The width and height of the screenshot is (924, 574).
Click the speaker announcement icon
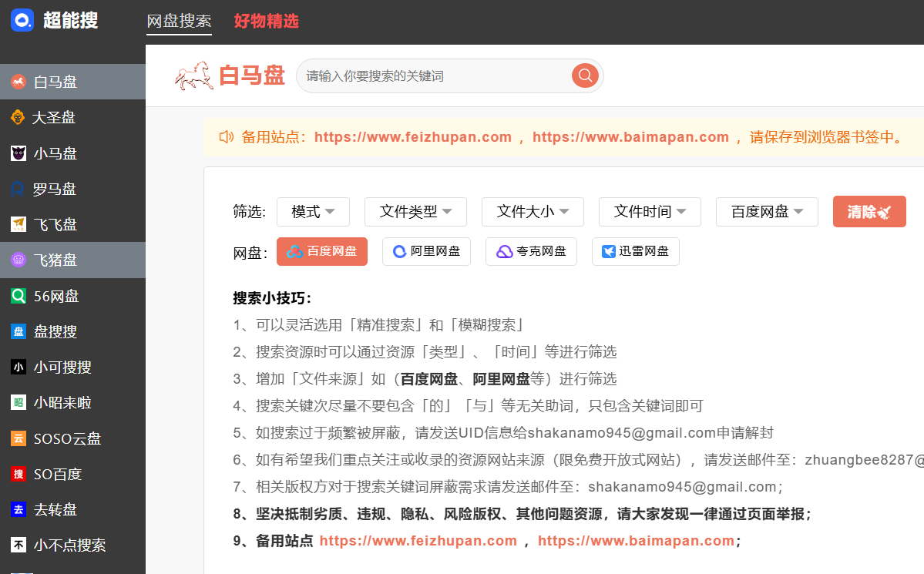pyautogui.click(x=227, y=136)
